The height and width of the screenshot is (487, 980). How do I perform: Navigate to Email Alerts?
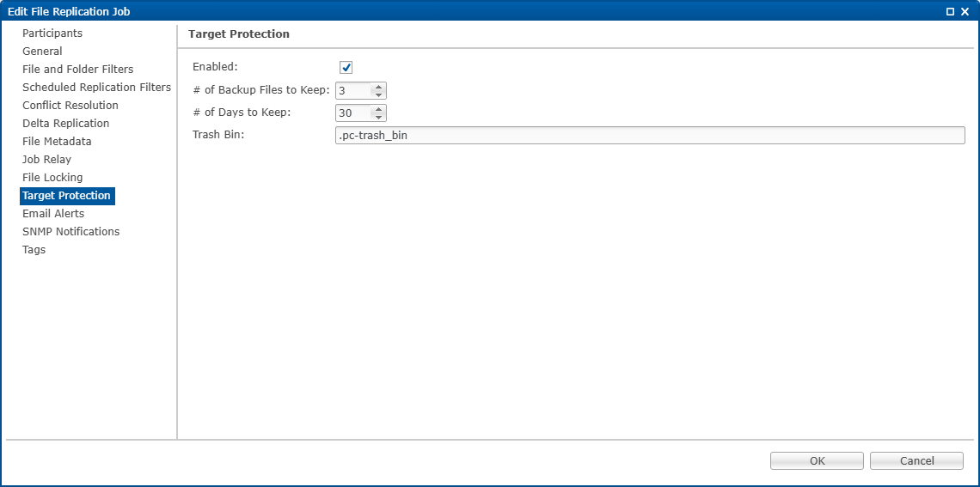coord(53,214)
